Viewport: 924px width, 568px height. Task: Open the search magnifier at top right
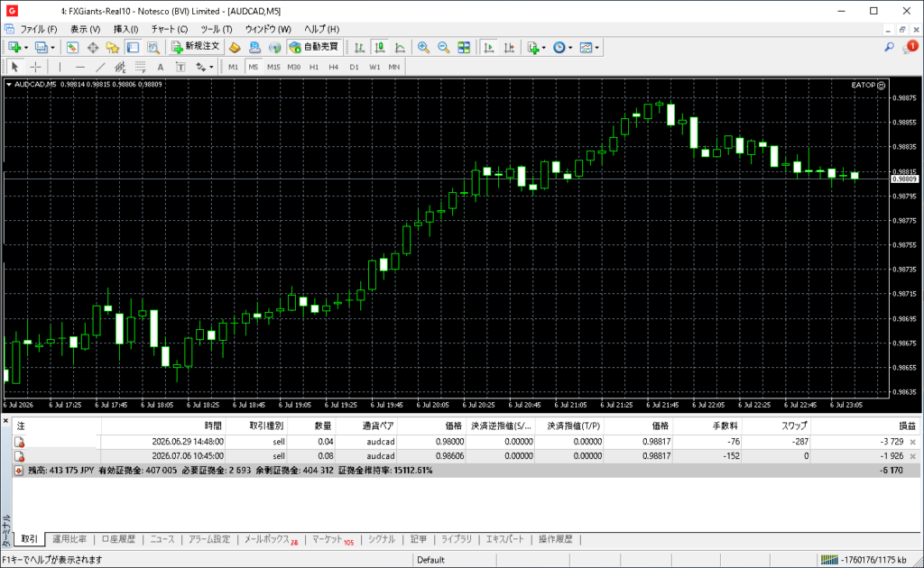pos(889,47)
